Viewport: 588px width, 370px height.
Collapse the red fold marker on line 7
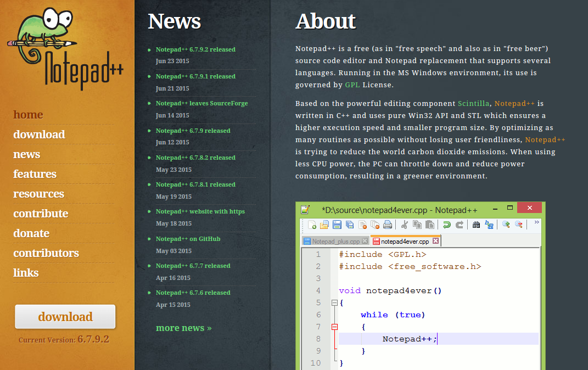334,327
